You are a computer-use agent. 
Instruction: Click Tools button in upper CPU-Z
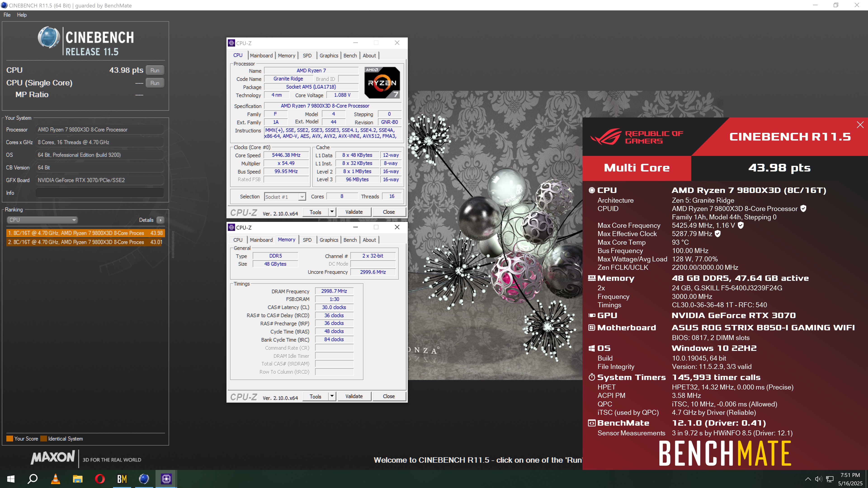pyautogui.click(x=315, y=212)
